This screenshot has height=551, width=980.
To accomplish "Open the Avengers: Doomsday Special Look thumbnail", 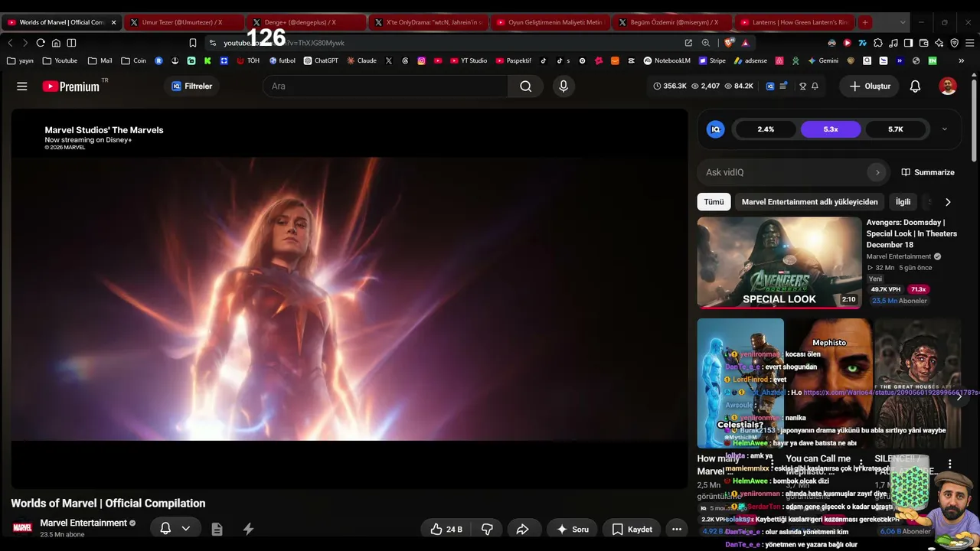I will pyautogui.click(x=779, y=262).
